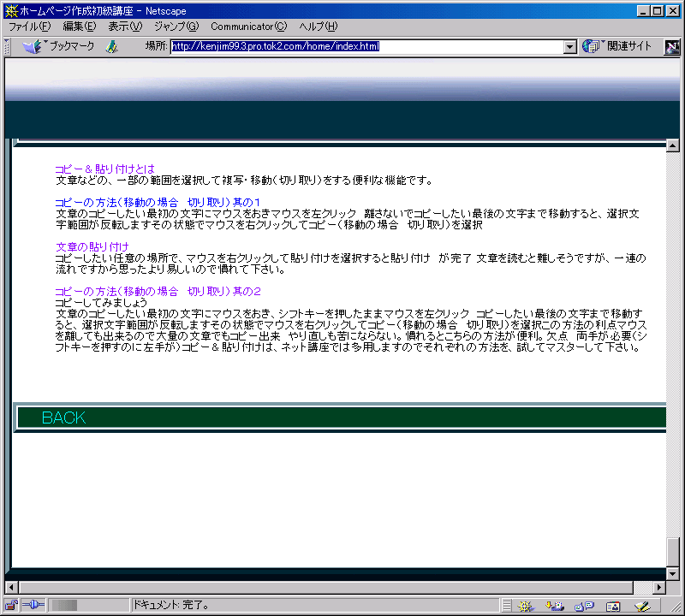Open the Communicator(C) menu
685x616 pixels.
pos(249,27)
